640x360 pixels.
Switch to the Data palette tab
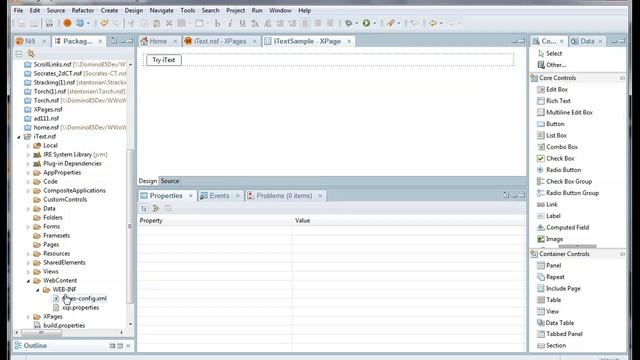[587, 41]
